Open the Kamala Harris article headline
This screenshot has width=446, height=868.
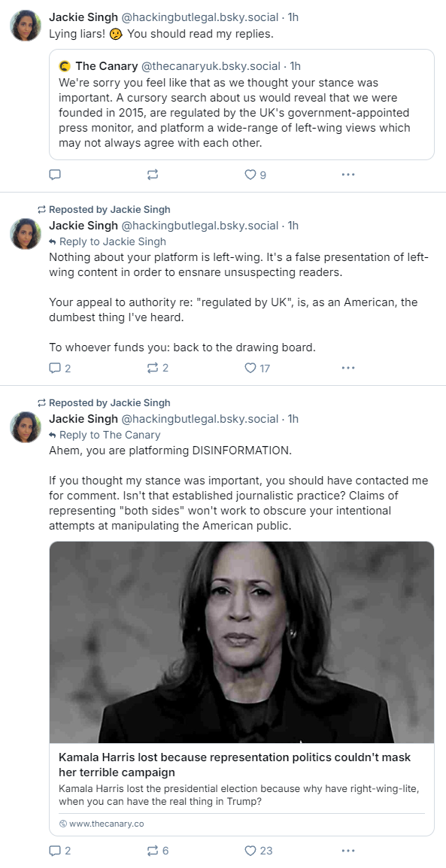(235, 764)
